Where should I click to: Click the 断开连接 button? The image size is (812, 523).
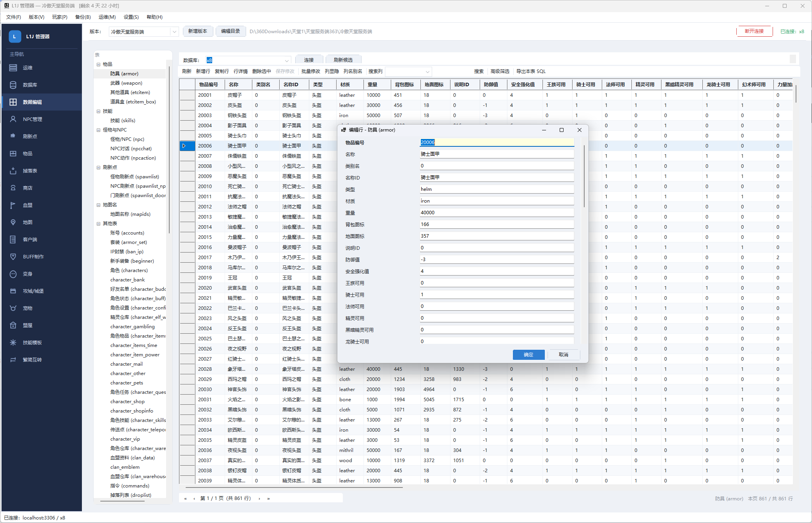click(x=754, y=31)
